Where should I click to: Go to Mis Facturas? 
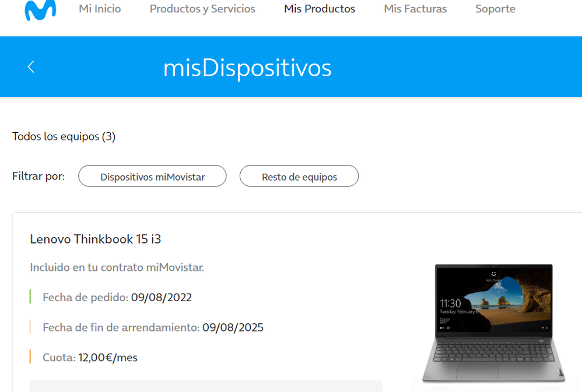coord(415,9)
